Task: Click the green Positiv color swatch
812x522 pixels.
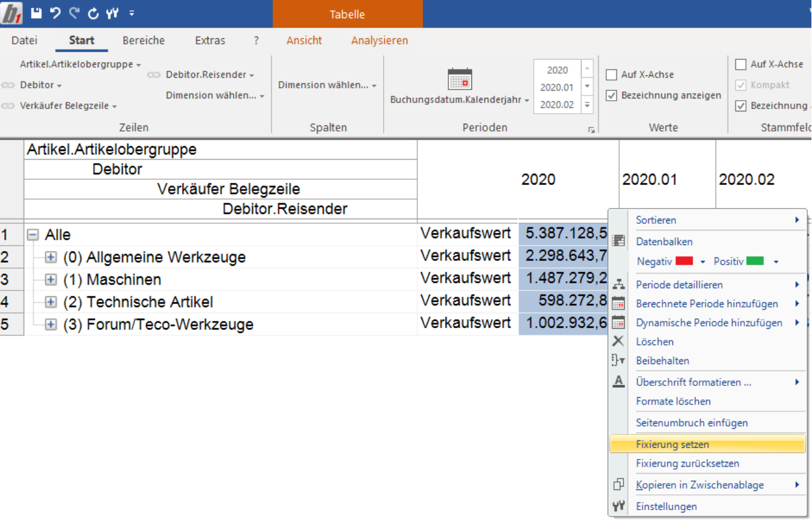Action: (x=755, y=261)
